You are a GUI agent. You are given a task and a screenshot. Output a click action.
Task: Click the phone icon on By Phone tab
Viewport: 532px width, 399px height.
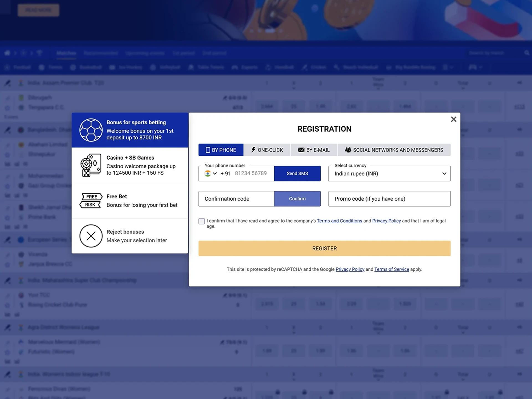pyautogui.click(x=208, y=150)
